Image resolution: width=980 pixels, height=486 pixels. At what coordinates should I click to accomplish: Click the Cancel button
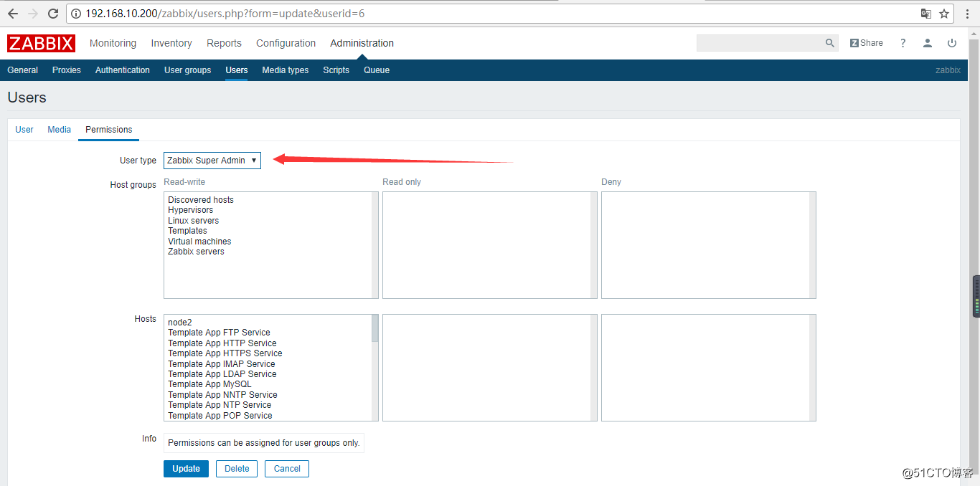point(287,469)
